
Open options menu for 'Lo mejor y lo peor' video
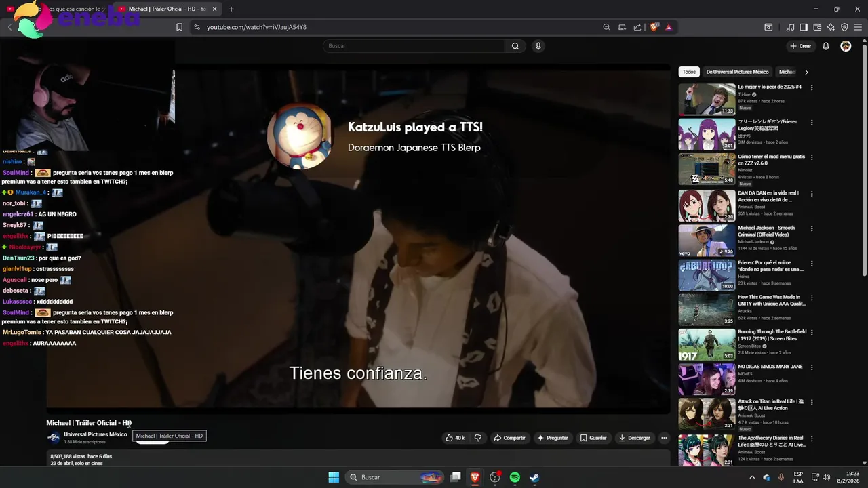click(812, 87)
